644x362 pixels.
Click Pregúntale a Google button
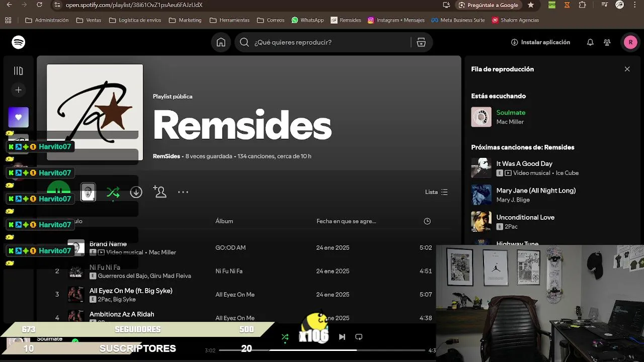coord(488,5)
